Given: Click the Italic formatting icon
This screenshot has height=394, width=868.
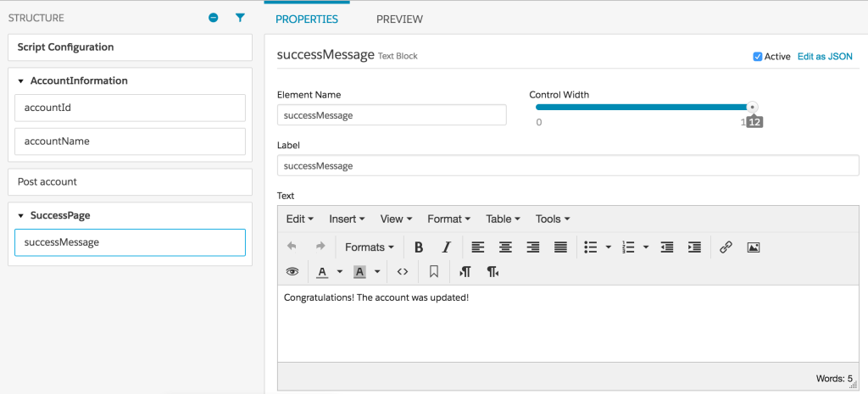Looking at the screenshot, I should click(446, 247).
